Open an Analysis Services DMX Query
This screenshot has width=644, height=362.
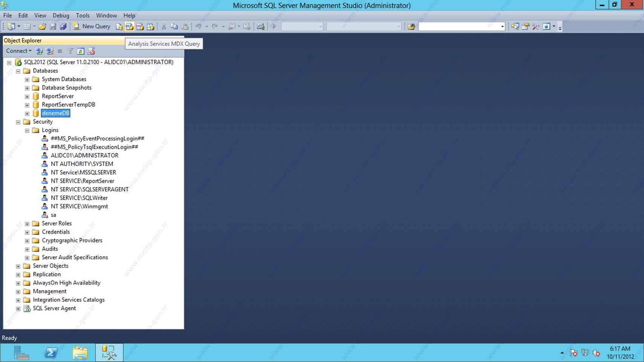tap(140, 26)
